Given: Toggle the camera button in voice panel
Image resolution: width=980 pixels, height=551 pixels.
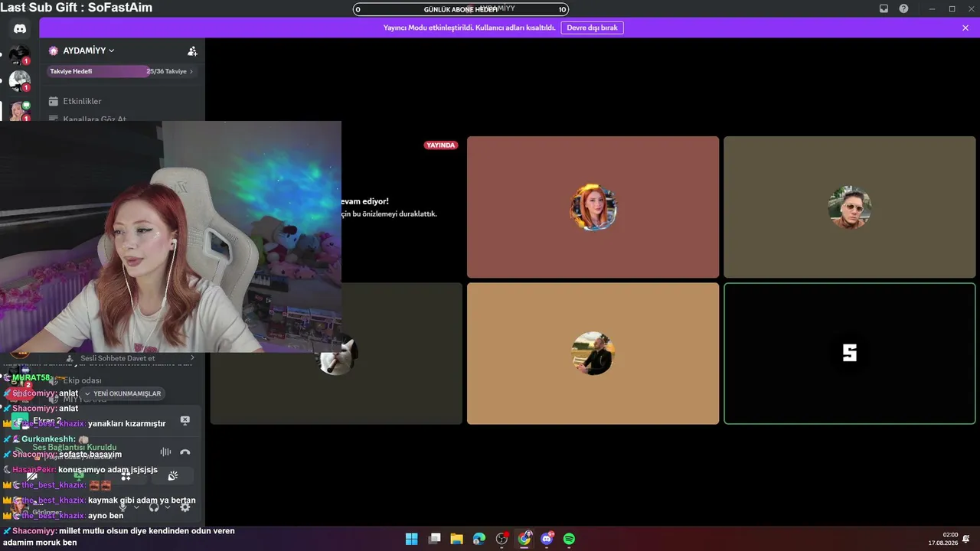Looking at the screenshot, I should [32, 476].
